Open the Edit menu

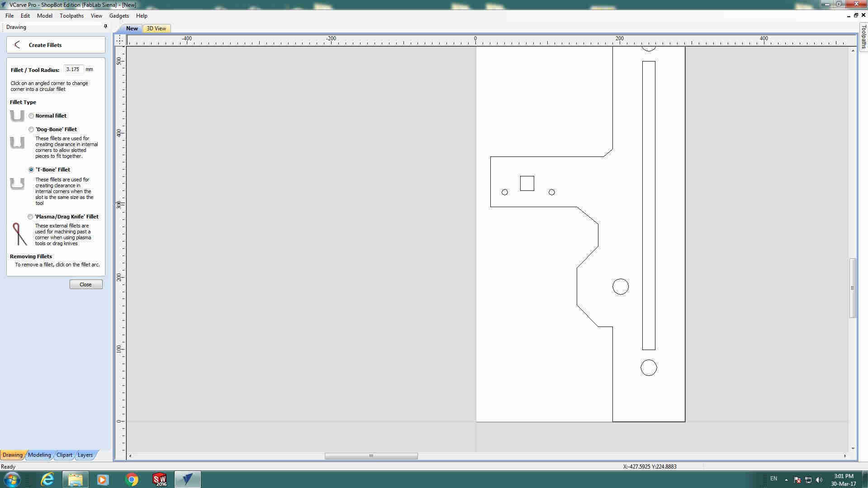[x=25, y=15]
